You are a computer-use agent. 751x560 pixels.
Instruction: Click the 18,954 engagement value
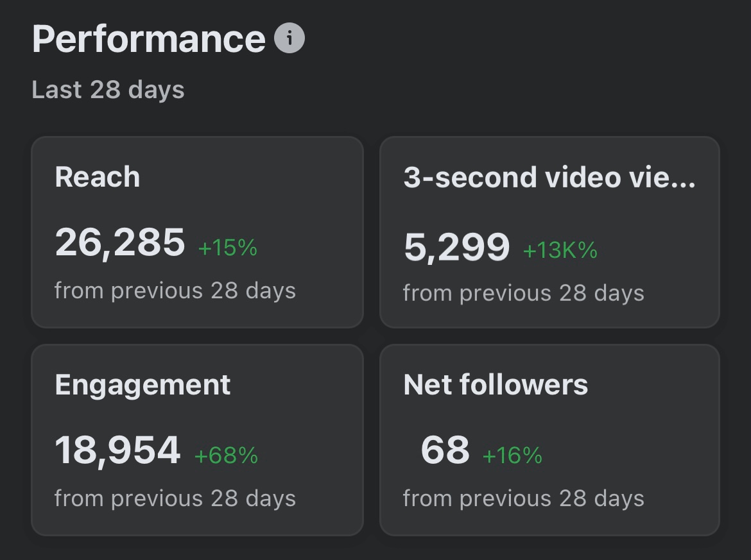pos(117,450)
